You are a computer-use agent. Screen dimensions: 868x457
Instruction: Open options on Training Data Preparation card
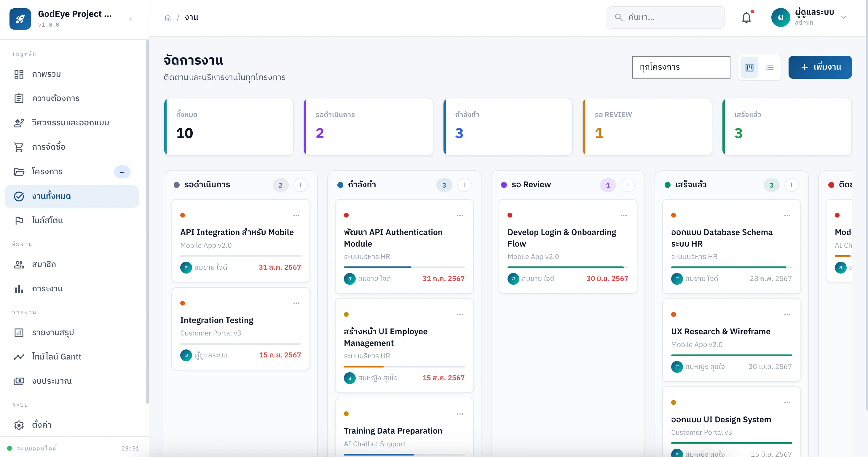coord(460,414)
